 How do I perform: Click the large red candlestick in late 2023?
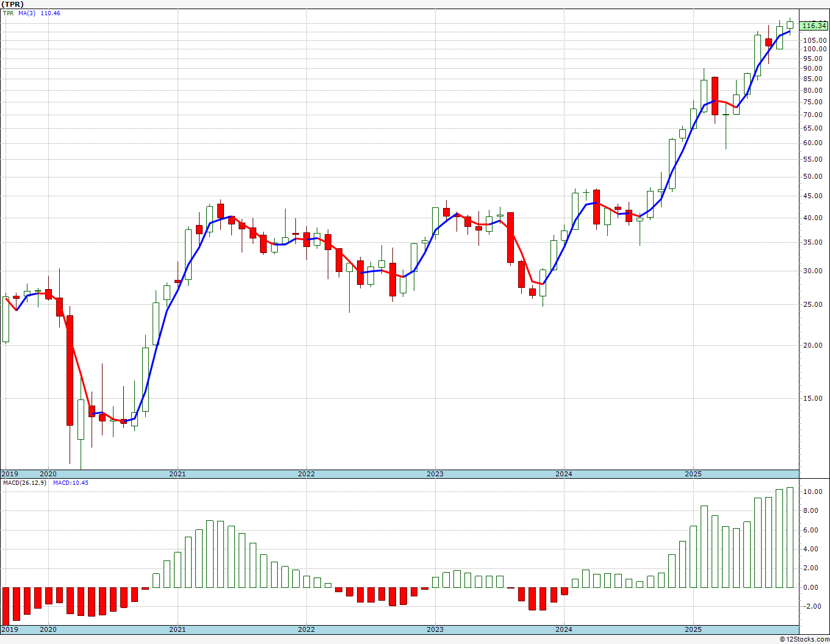[x=510, y=237]
